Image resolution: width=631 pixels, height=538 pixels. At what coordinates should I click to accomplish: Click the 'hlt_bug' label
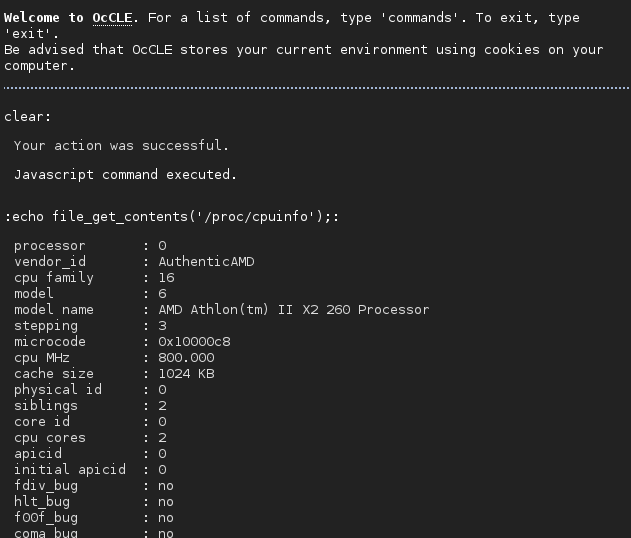click(x=41, y=502)
